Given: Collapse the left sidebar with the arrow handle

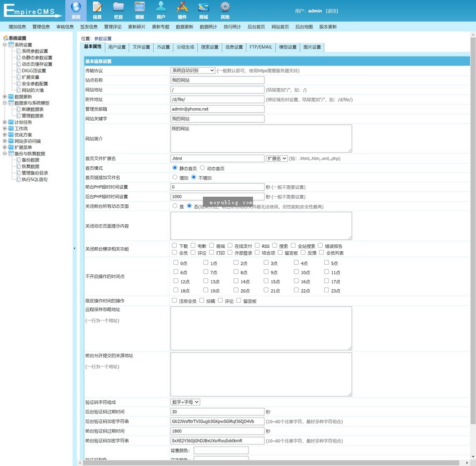Looking at the screenshot, I should point(74,248).
